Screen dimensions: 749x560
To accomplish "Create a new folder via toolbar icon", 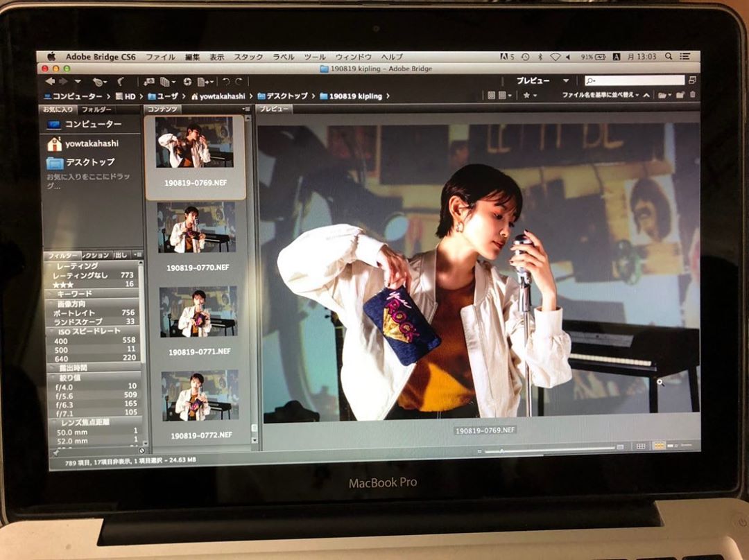I will 680,95.
